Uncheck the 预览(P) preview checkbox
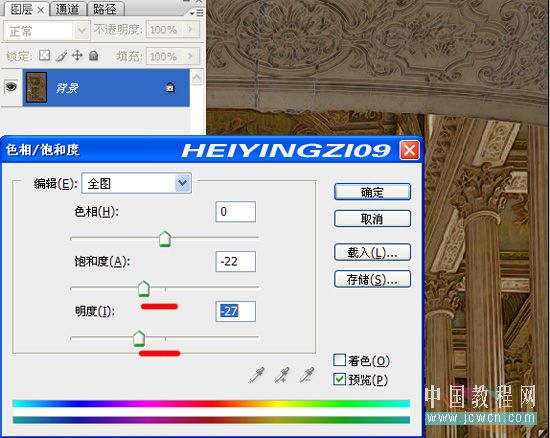Image resolution: width=550 pixels, height=438 pixels. point(339,379)
